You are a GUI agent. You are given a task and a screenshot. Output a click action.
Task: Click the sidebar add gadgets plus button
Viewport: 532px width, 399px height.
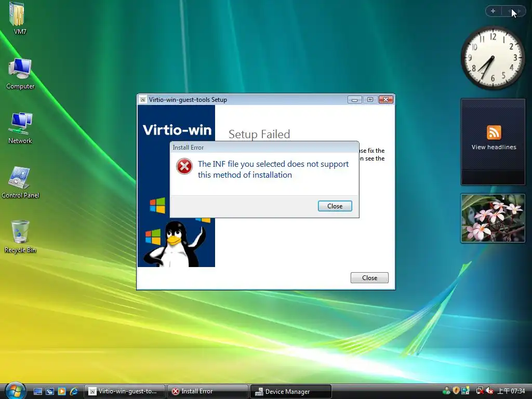point(493,11)
